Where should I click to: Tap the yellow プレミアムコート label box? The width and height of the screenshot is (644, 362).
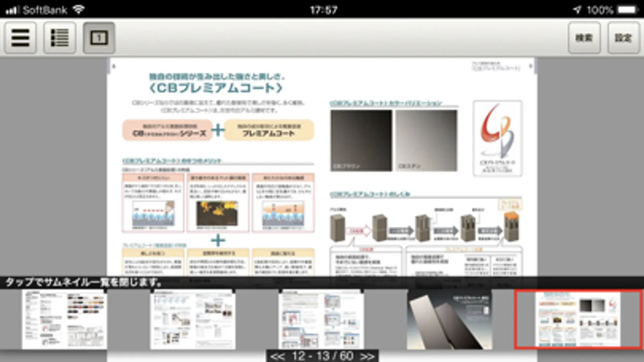(269, 130)
